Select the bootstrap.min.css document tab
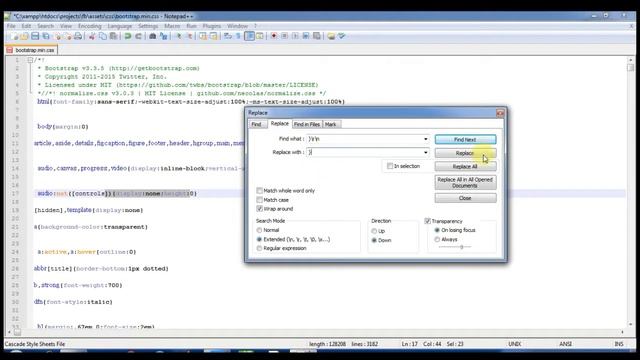Viewport: 640px width, 360px height. 31,50
